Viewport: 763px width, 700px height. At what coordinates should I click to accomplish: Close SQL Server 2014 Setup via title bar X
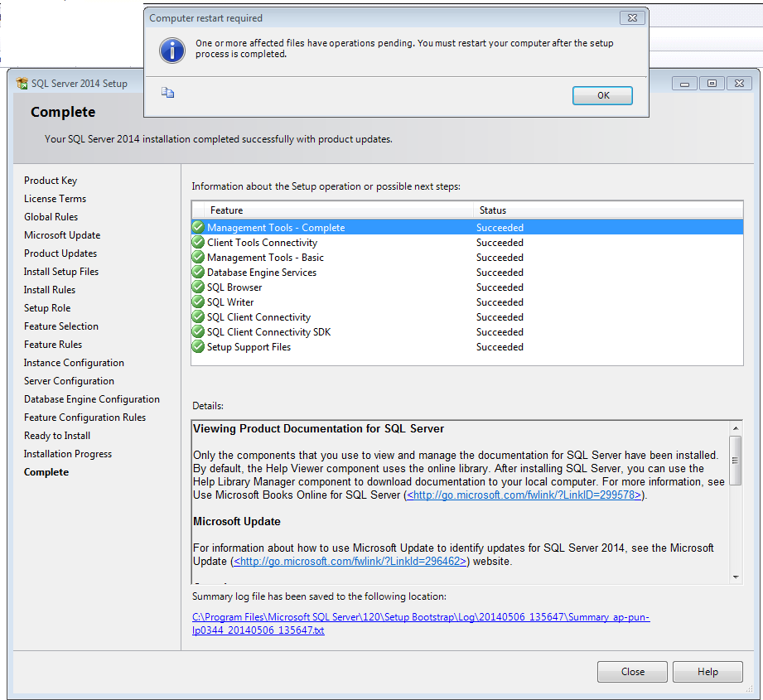tap(739, 83)
